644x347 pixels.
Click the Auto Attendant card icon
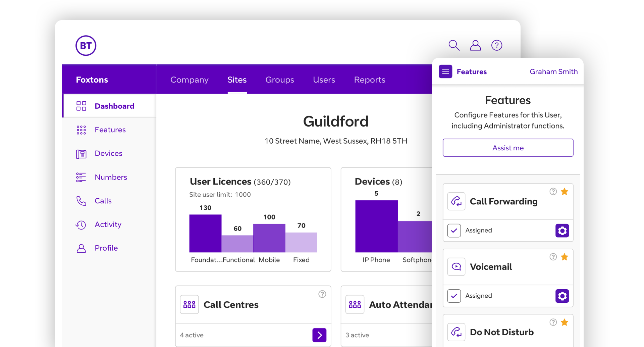click(x=355, y=304)
